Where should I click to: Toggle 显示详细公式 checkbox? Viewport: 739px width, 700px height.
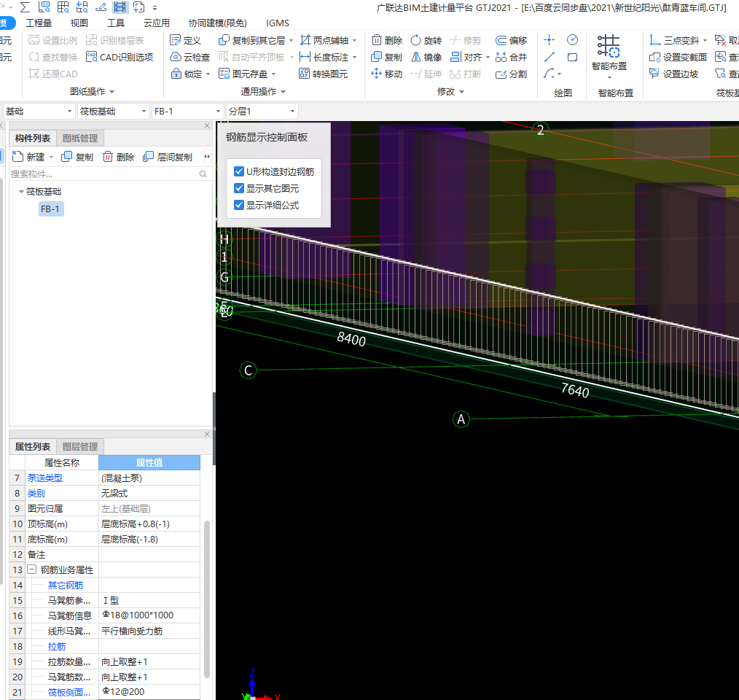[239, 205]
